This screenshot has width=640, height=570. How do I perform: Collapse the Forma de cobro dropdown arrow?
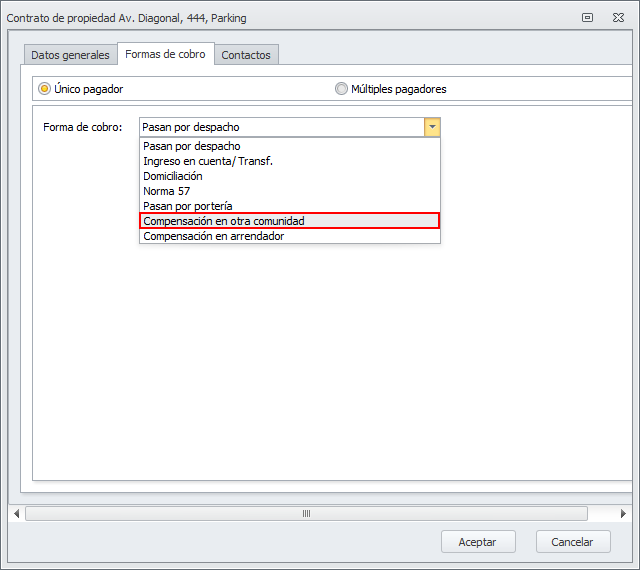click(432, 127)
